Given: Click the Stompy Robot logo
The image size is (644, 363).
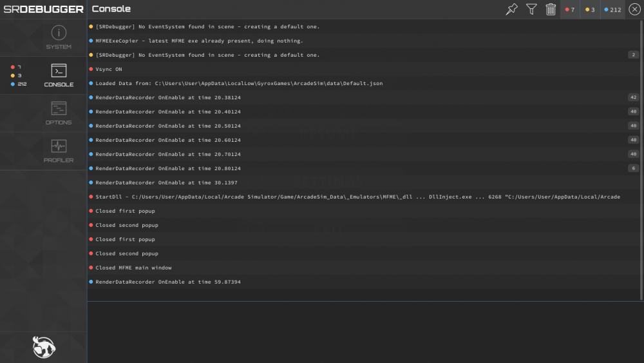Looking at the screenshot, I should pyautogui.click(x=44, y=347).
